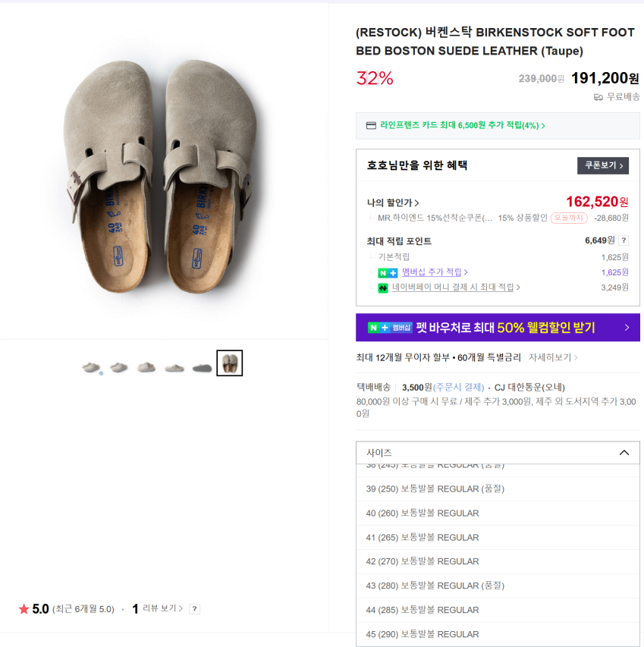Choose size 44 (285) REGULAR option
The image size is (644, 647).
click(x=423, y=611)
